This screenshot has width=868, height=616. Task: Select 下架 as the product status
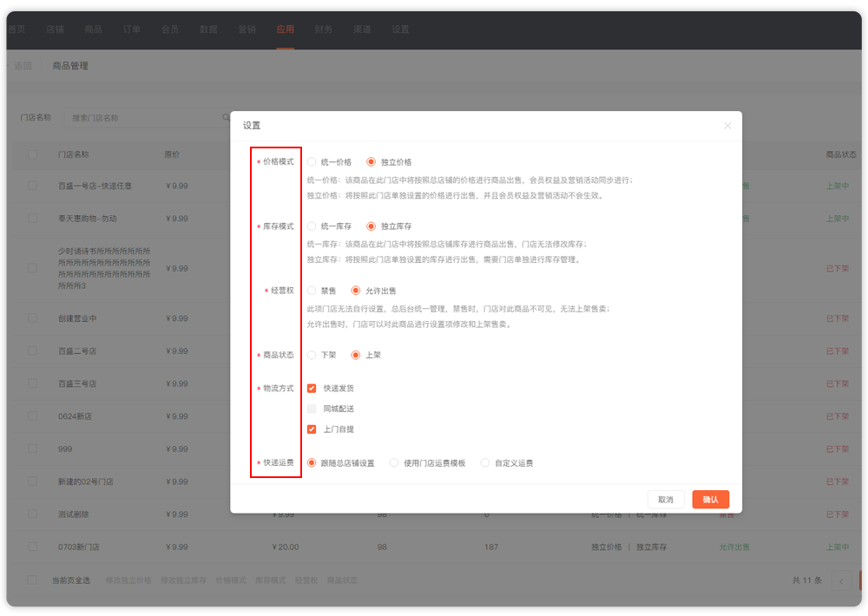312,355
